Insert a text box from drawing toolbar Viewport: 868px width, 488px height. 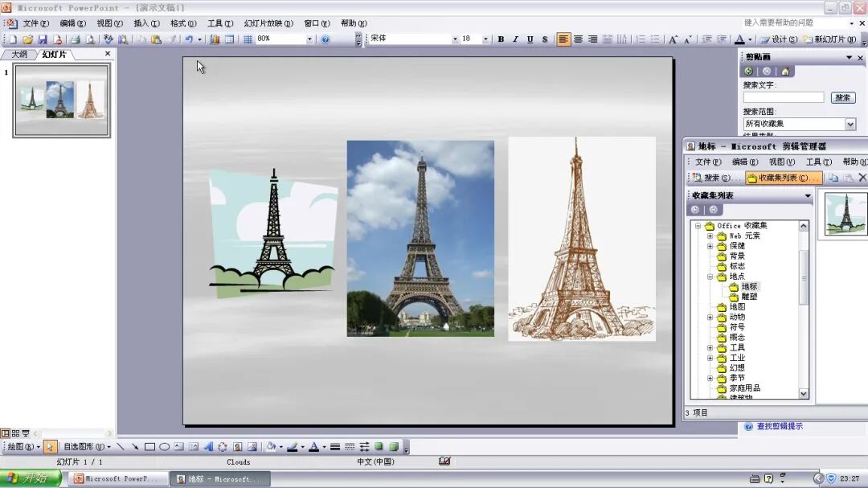click(x=178, y=446)
